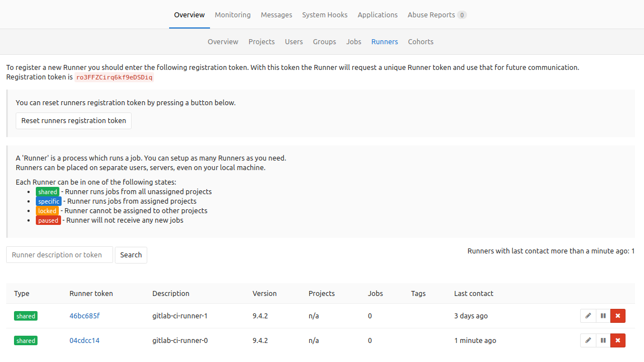The height and width of the screenshot is (362, 644).
Task: Click the runner description search field
Action: tap(59, 255)
